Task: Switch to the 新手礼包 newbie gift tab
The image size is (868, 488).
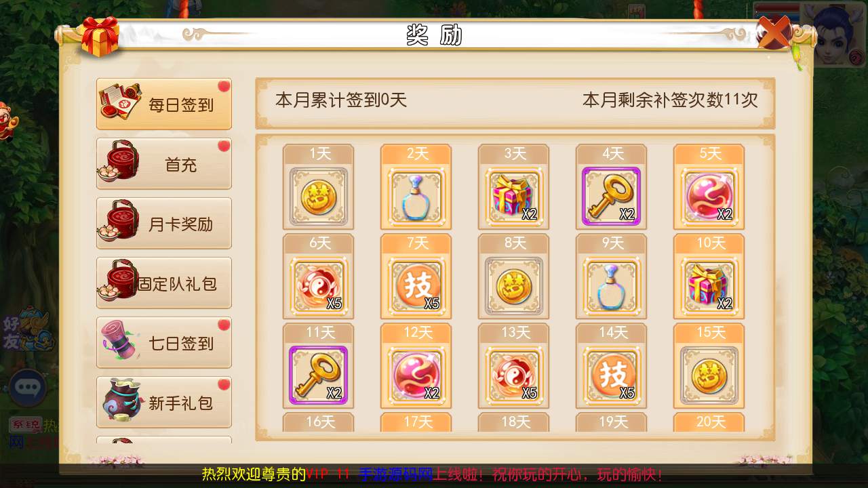Action: coord(164,402)
